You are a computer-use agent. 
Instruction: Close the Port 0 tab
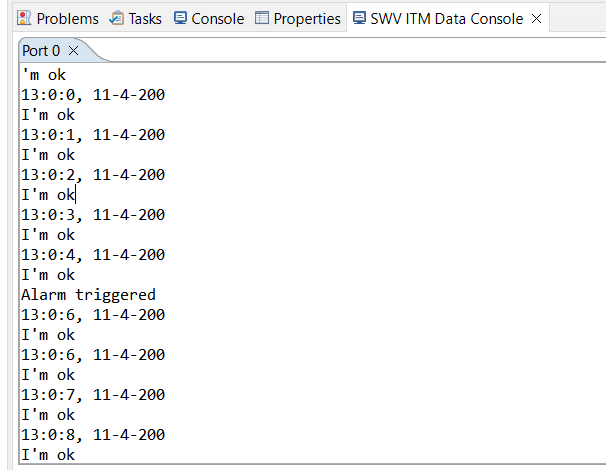(73, 50)
